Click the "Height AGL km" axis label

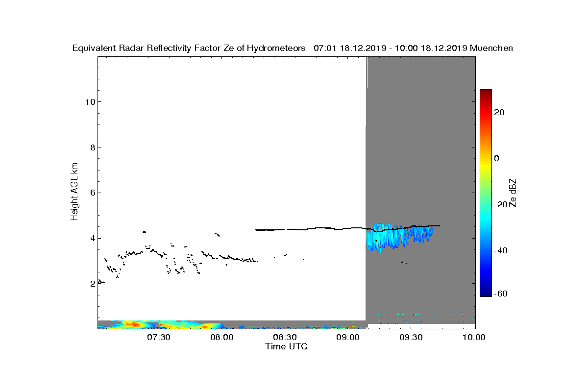[75, 193]
